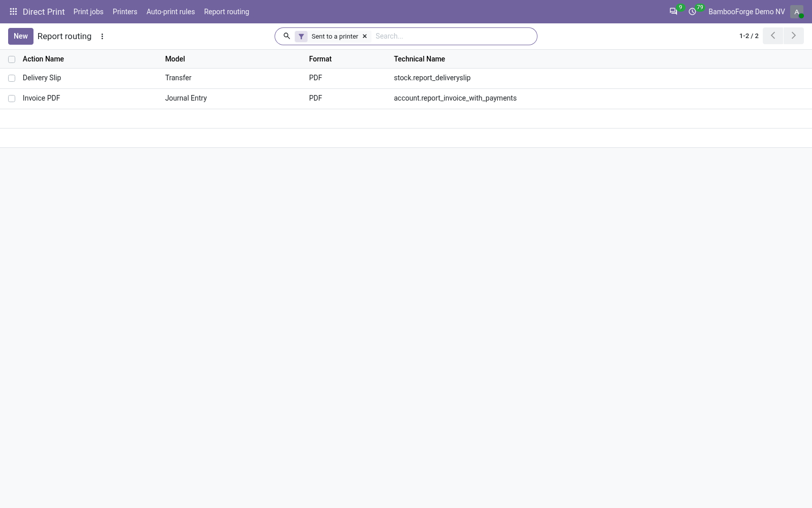Click stock.report_deliveryslip technical name
812x508 pixels.
(x=432, y=78)
